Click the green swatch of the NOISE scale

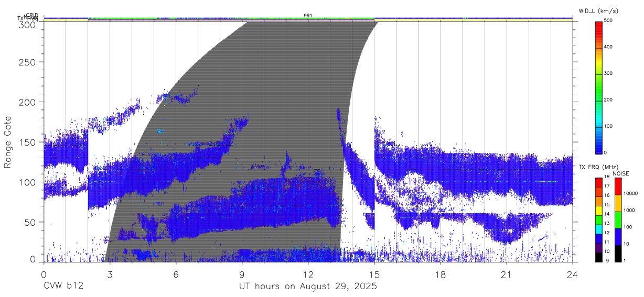coord(619,220)
